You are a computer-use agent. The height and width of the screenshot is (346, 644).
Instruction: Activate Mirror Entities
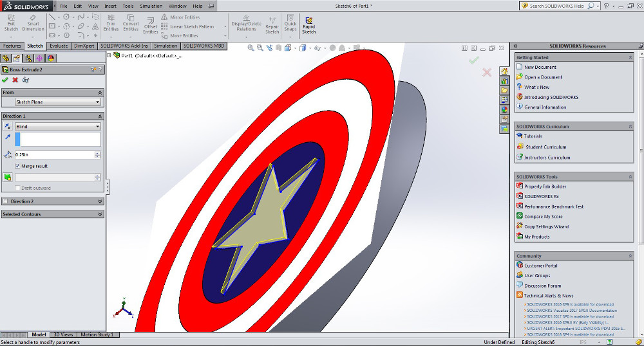(180, 17)
